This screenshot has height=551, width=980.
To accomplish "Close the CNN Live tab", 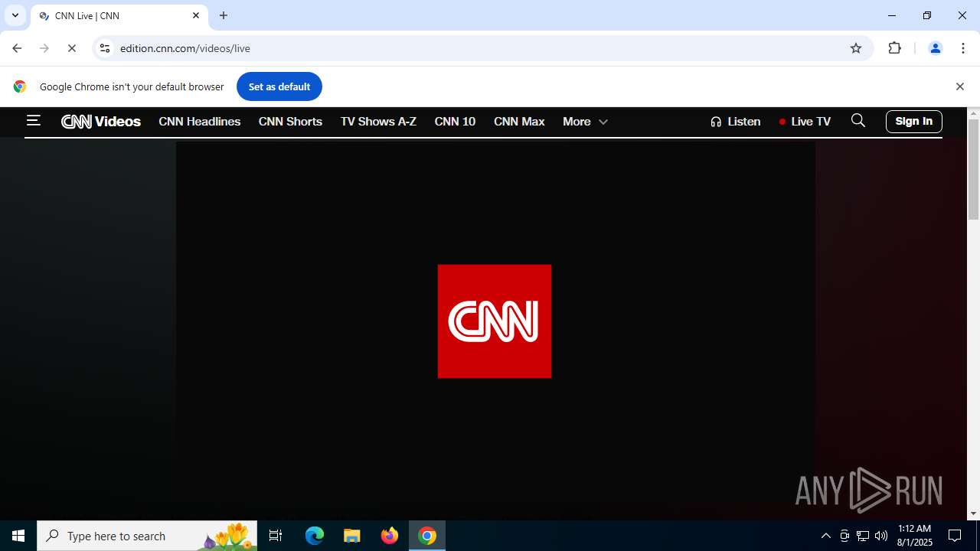I will 196,15.
